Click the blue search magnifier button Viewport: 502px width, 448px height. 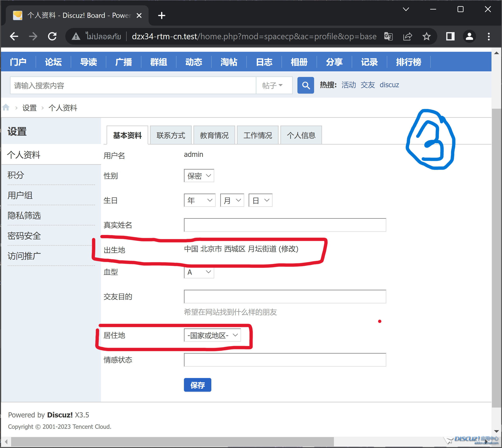coord(305,85)
